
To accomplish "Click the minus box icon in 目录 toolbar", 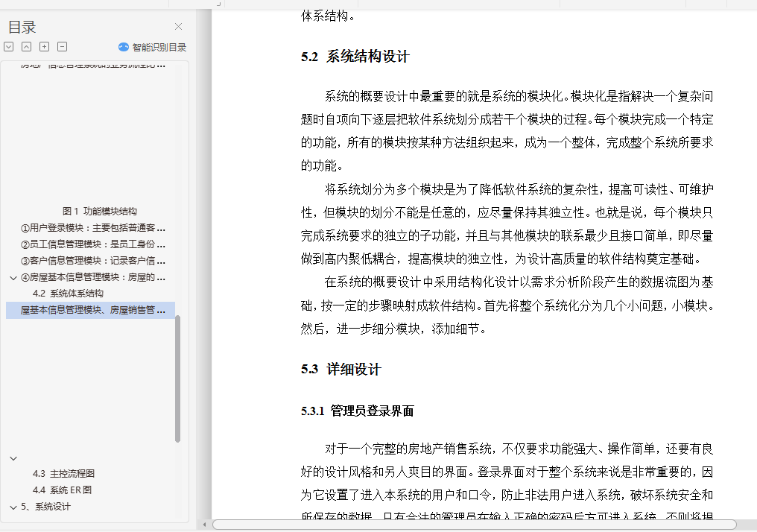I will click(63, 46).
